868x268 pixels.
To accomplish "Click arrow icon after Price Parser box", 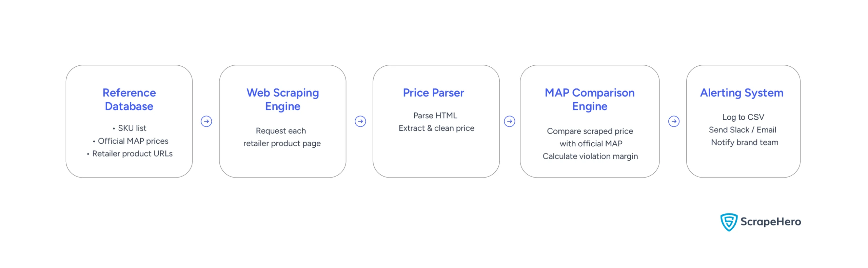I will coord(509,121).
